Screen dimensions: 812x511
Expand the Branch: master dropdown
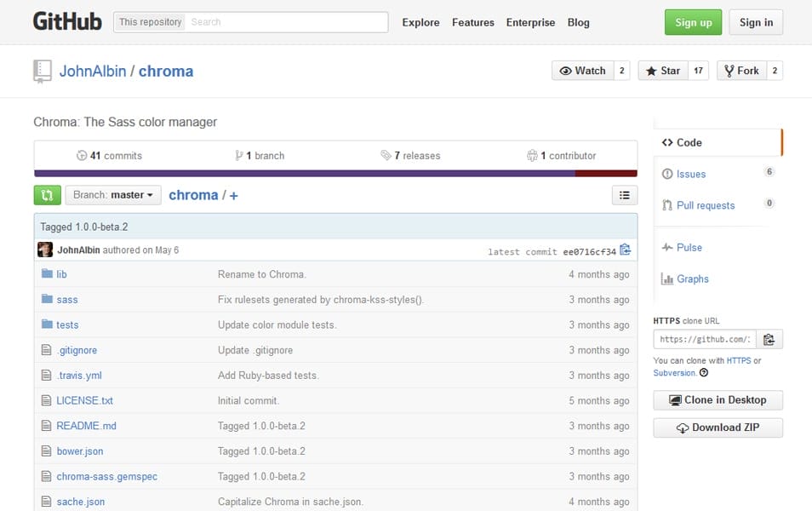(x=113, y=195)
